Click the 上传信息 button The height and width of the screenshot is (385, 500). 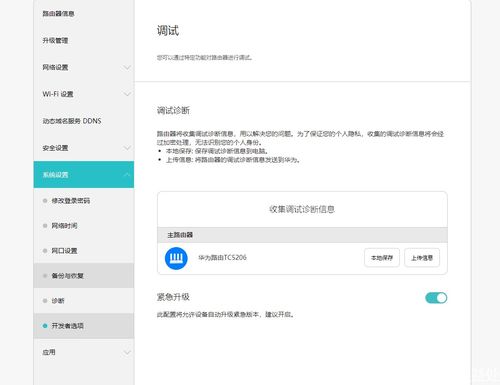tap(422, 258)
